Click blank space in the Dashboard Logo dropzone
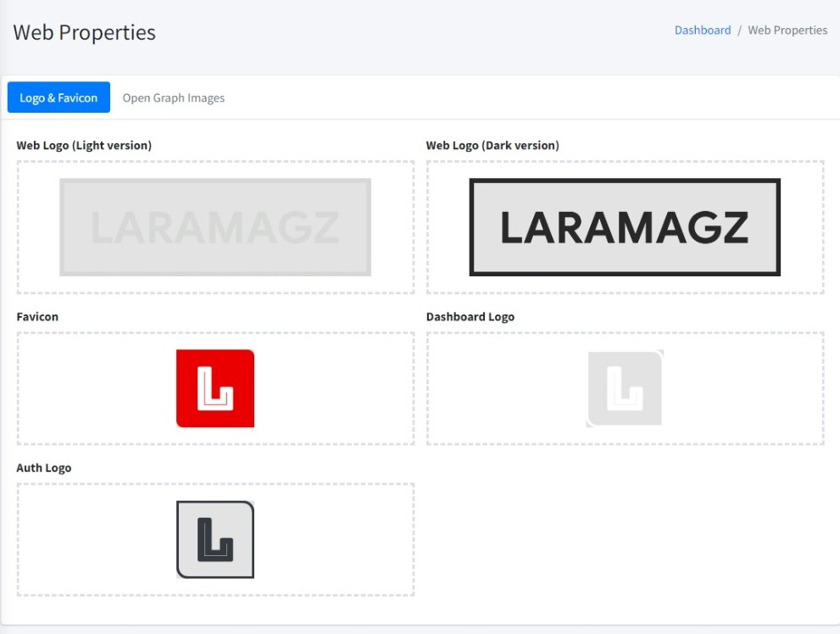840x634 pixels. pos(746,388)
